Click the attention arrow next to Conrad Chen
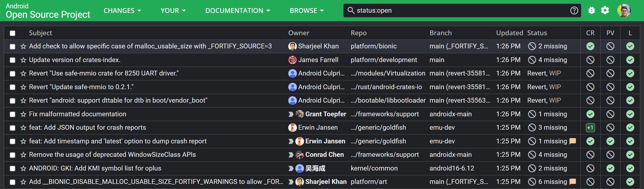Viewport: 644px width, 189px height. pos(291,155)
